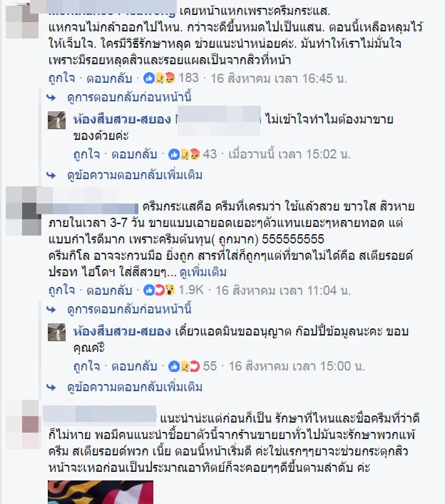
Task: Open reaction icons beside the 43 count
Action: tap(184, 155)
